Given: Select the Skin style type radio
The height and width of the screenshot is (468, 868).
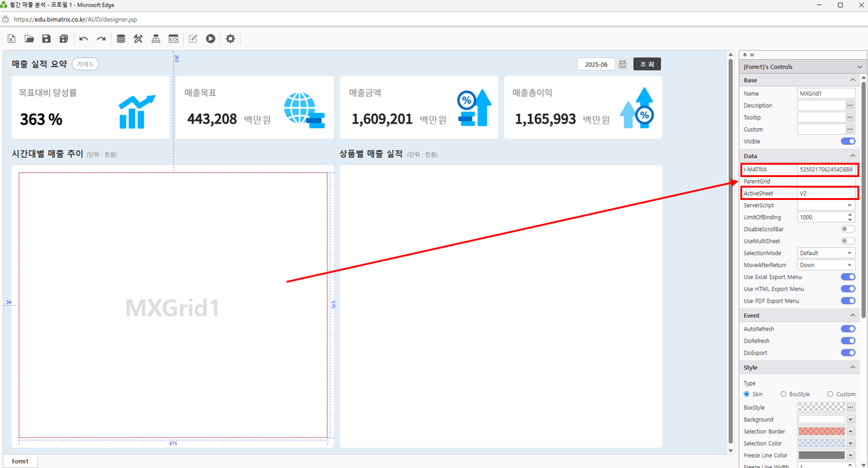Looking at the screenshot, I should click(x=747, y=394).
